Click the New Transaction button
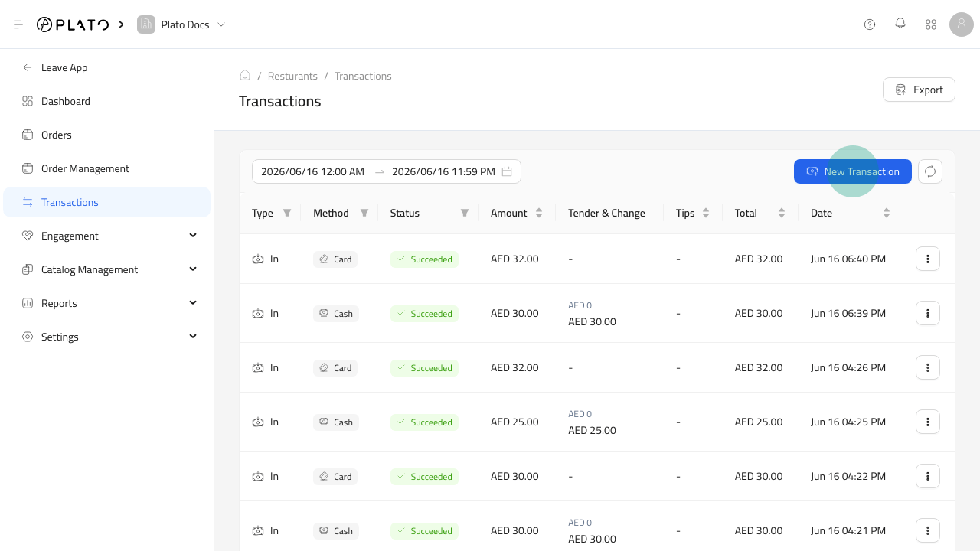This screenshot has height=551, width=980. click(853, 171)
